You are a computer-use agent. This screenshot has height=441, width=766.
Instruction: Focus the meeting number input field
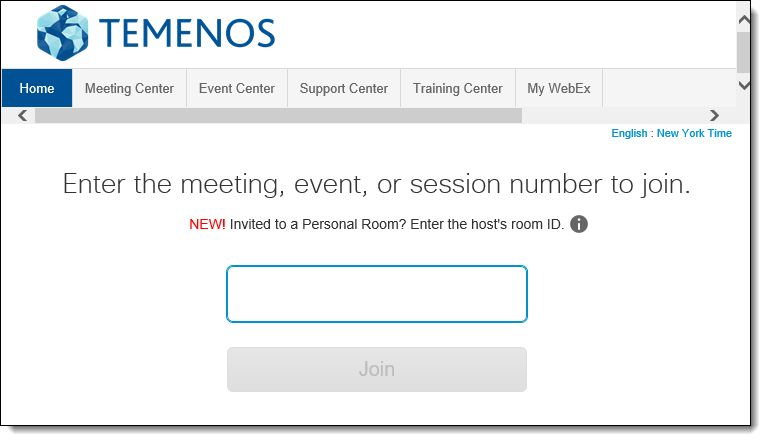(377, 294)
